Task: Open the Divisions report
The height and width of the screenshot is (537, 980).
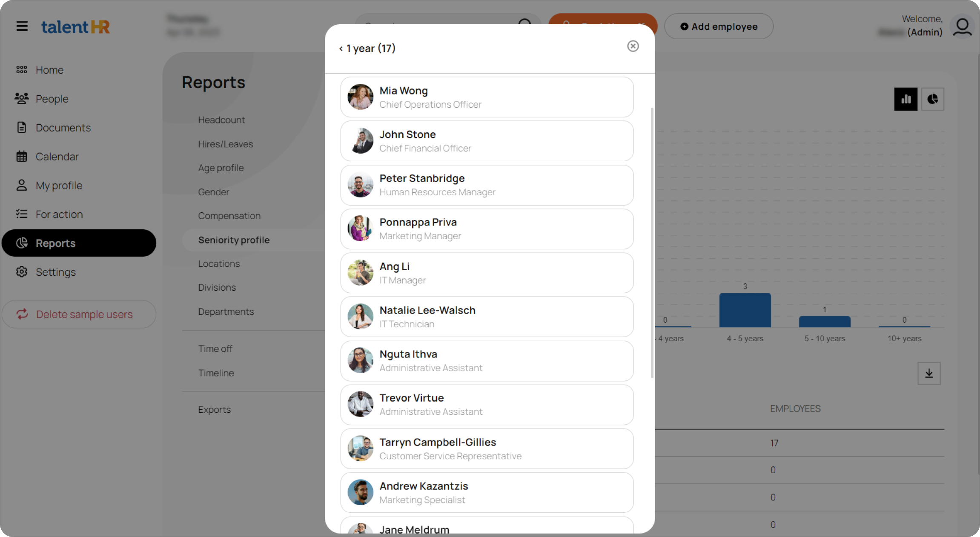Action: click(x=217, y=288)
